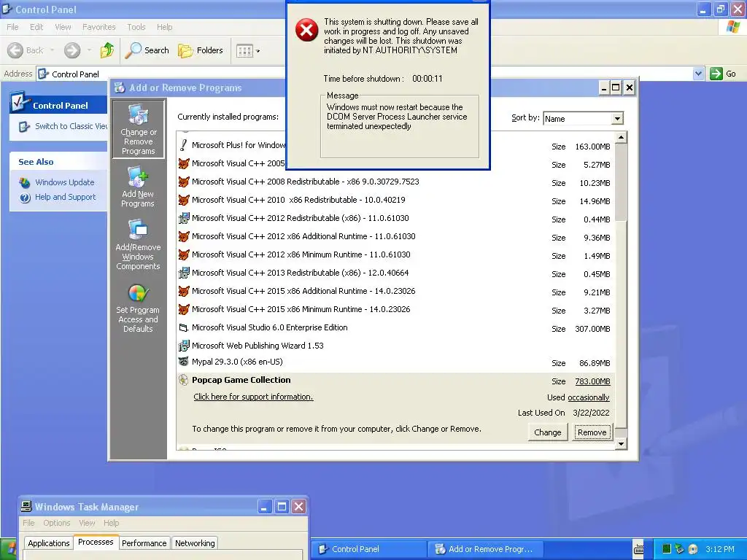Image resolution: width=747 pixels, height=560 pixels.
Task: Click the Visual C++ 2012 x86 Additional Runtime icon
Action: point(183,237)
